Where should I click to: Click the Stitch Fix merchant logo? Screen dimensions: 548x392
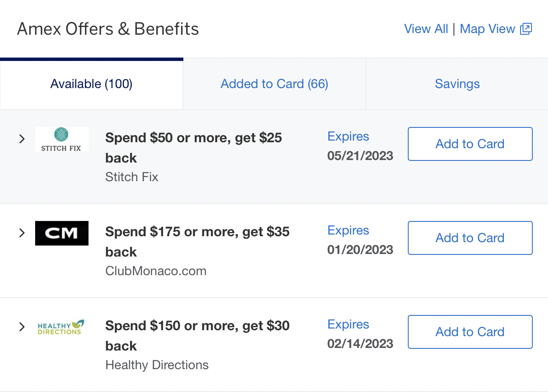pos(61,139)
